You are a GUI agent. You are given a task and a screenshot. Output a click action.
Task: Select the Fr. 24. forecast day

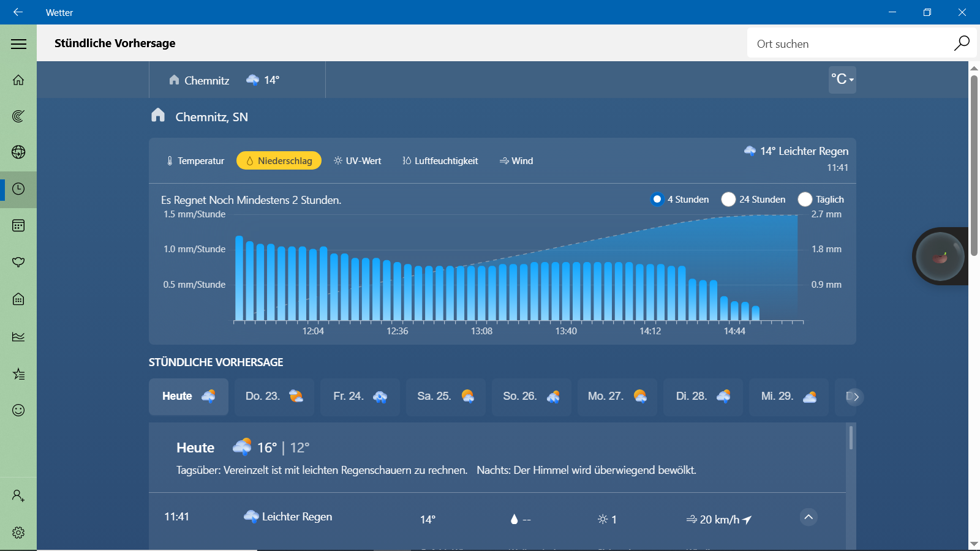tap(360, 397)
